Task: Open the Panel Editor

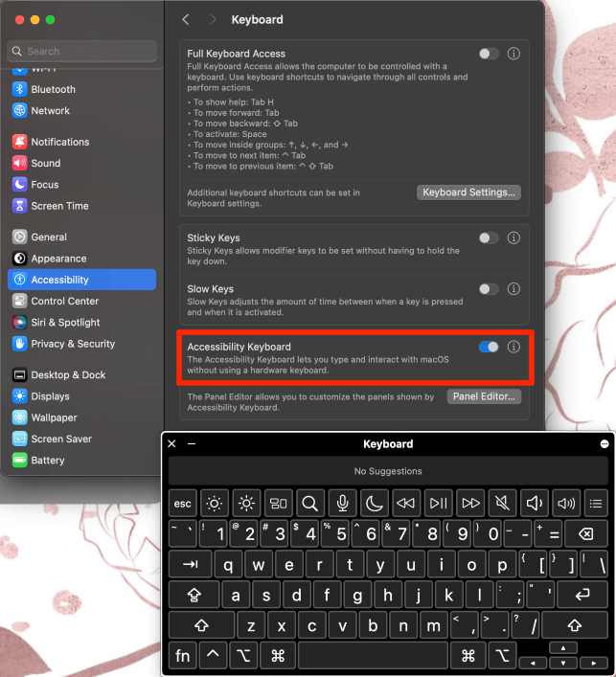Action: [484, 396]
